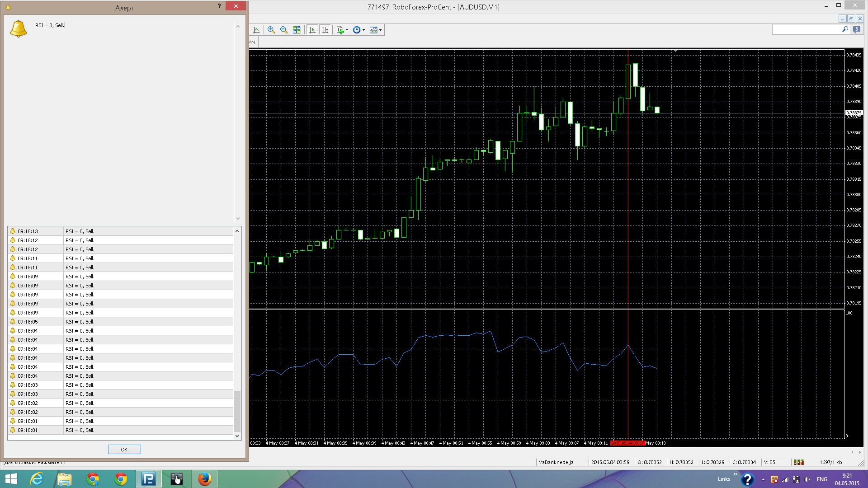Click the alert list scrollbar thumb

(x=237, y=411)
